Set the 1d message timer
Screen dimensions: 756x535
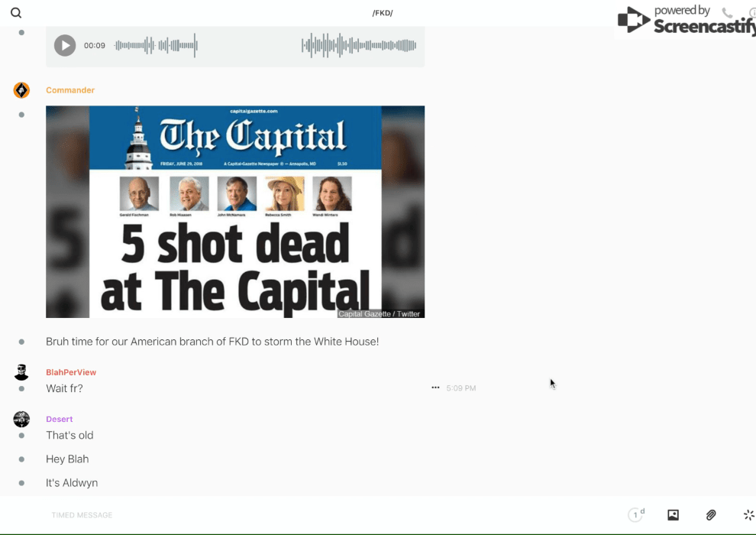(x=636, y=515)
